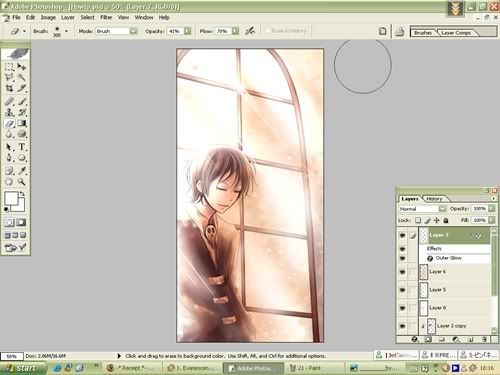Open the layer Fill slider arrow
The height and width of the screenshot is (375, 500).
[x=492, y=220]
